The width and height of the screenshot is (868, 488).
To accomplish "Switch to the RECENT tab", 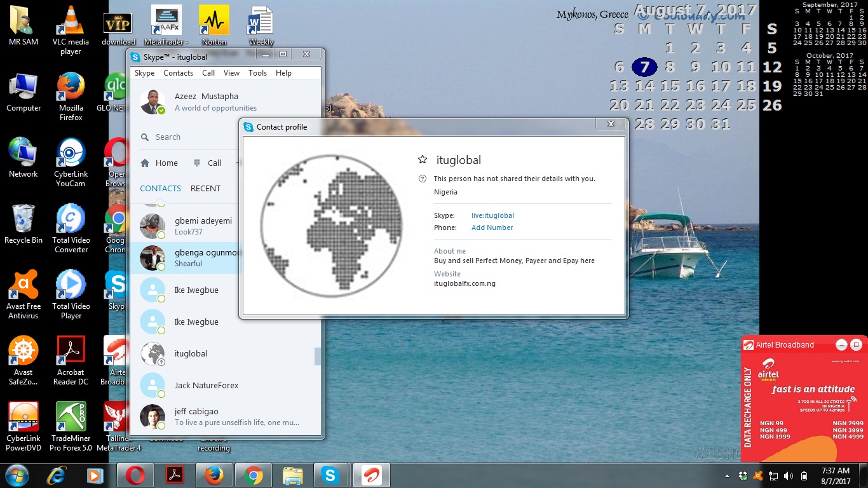I will [205, 189].
